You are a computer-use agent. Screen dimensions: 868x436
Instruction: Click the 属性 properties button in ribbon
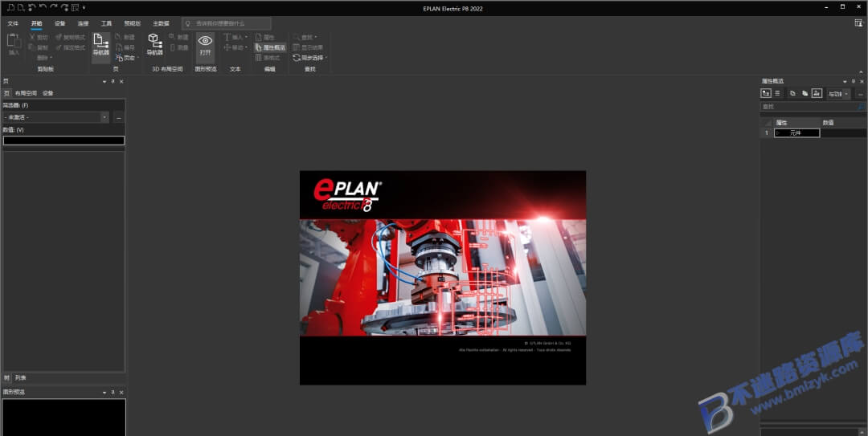click(264, 37)
